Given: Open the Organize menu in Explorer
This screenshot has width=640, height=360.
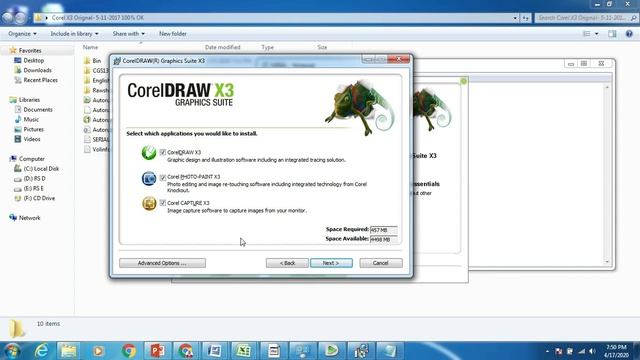Looking at the screenshot, I should [22, 33].
